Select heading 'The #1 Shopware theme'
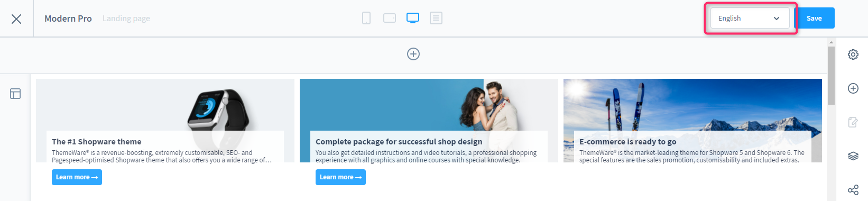Screen dimensions: 868x201 pyautogui.click(x=97, y=142)
